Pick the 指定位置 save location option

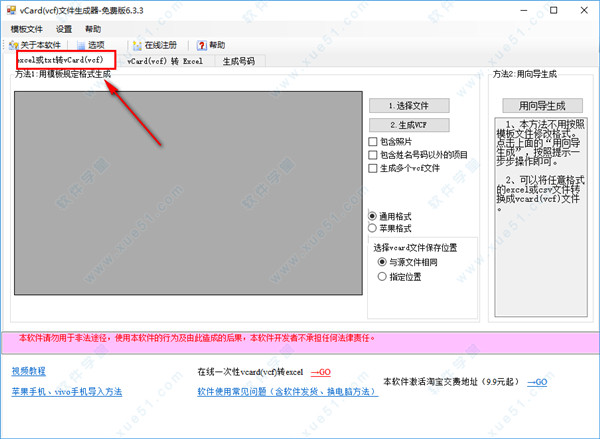point(382,277)
